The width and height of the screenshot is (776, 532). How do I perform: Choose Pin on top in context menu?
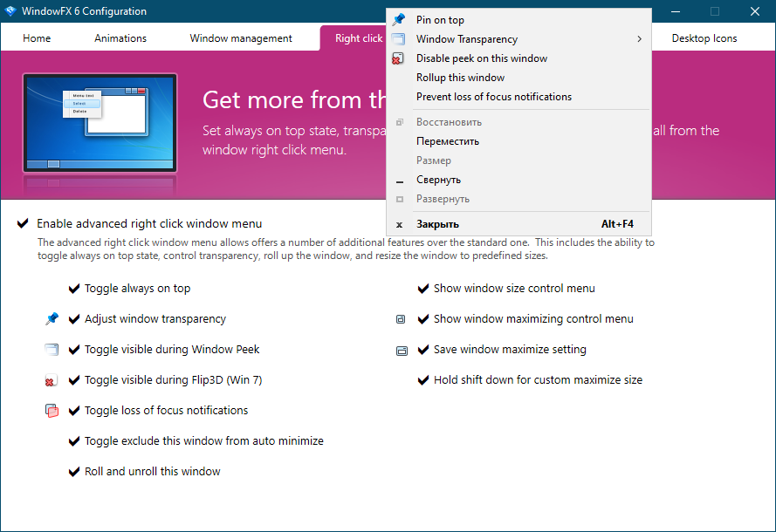pos(518,20)
